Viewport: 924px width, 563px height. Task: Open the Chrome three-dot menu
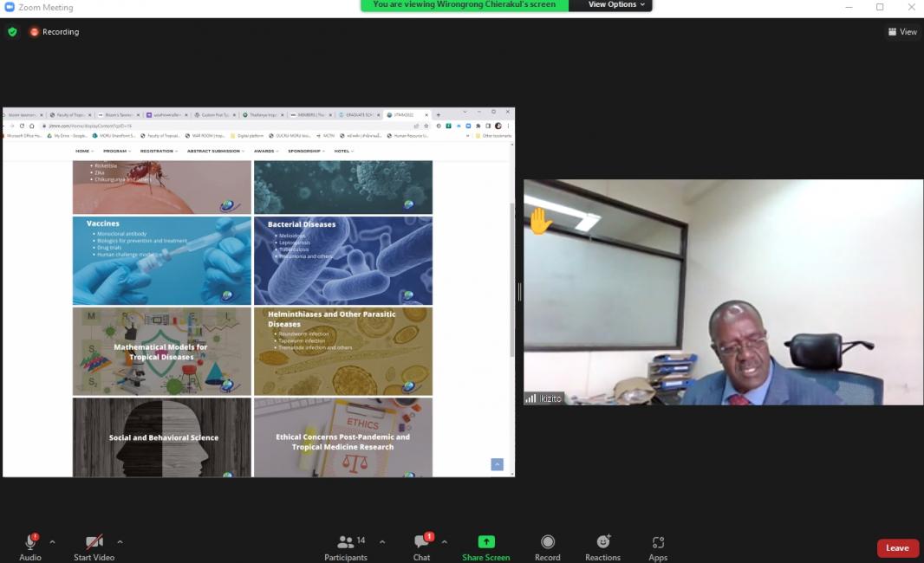click(x=508, y=126)
